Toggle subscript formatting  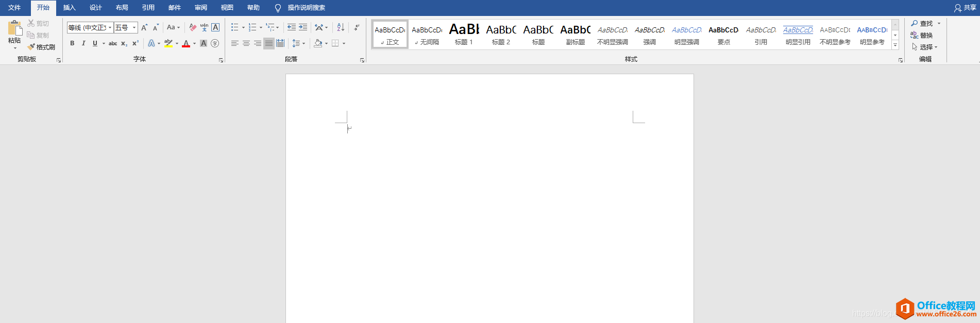pos(124,43)
